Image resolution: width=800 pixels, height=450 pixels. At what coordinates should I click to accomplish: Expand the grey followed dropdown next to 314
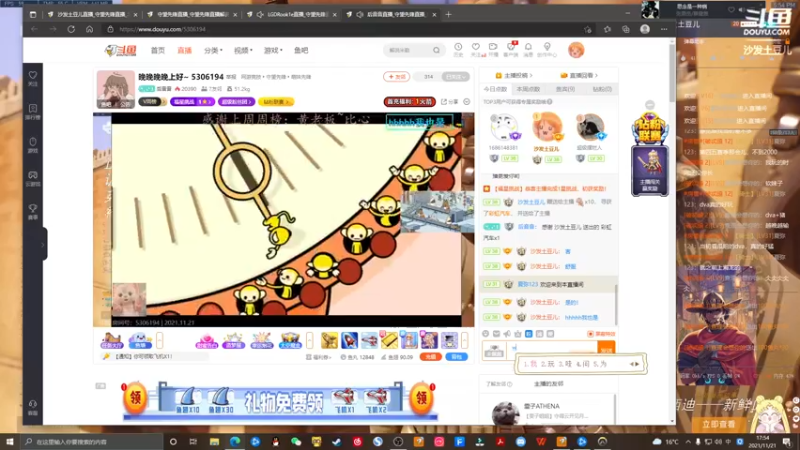(455, 77)
